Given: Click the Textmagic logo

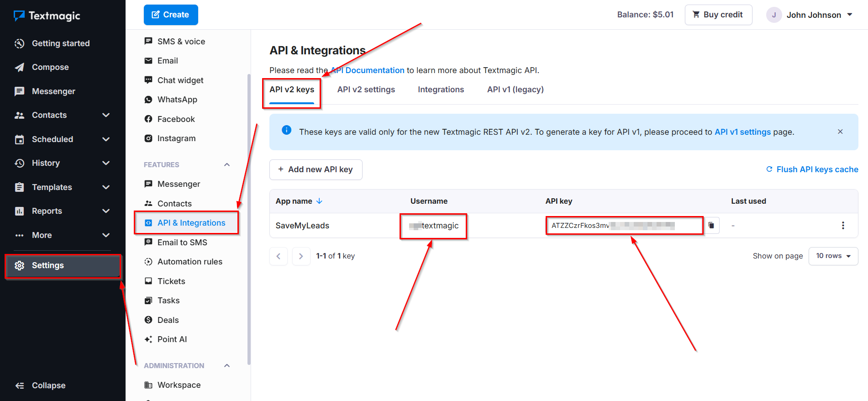Looking at the screenshot, I should (47, 16).
